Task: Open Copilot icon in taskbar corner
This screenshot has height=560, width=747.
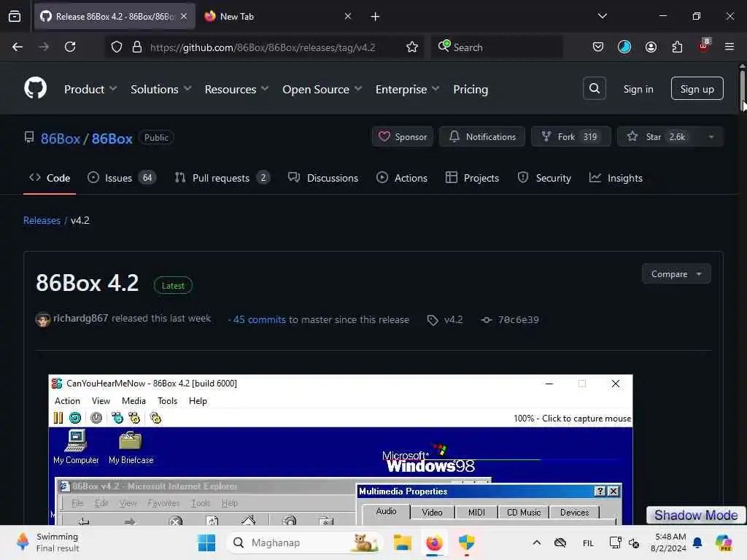Action: pos(724,542)
